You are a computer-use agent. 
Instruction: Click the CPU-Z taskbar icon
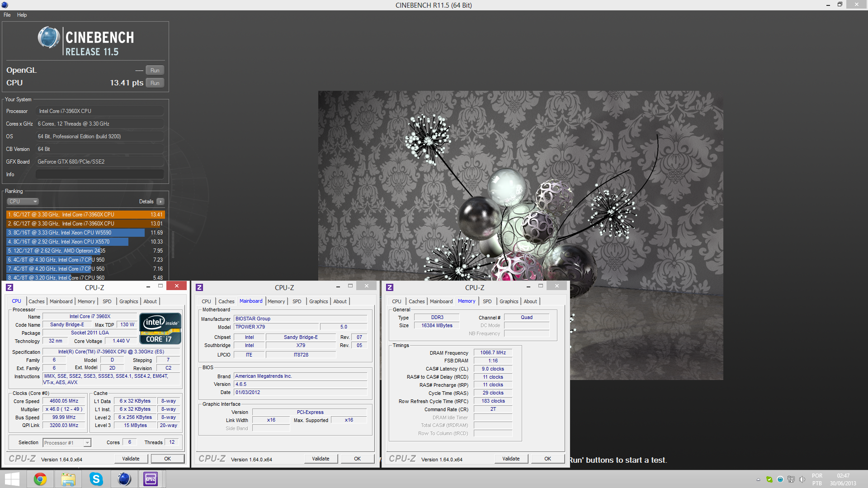click(151, 479)
